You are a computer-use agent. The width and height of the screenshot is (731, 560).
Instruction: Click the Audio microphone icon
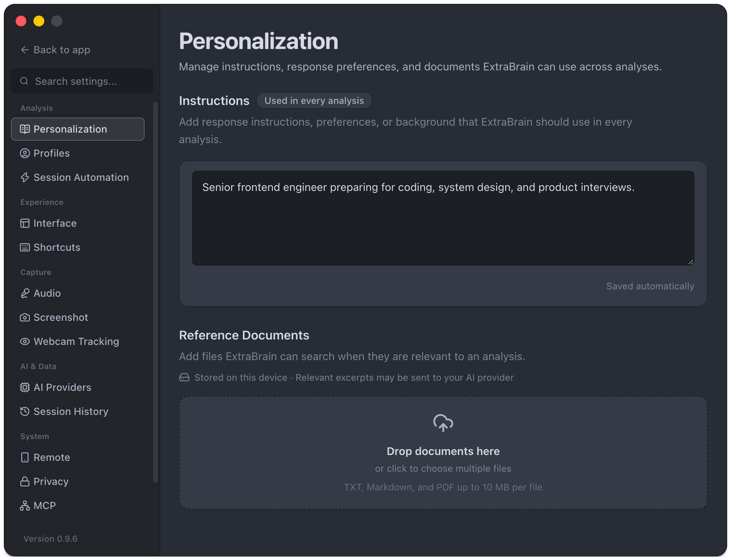25,293
